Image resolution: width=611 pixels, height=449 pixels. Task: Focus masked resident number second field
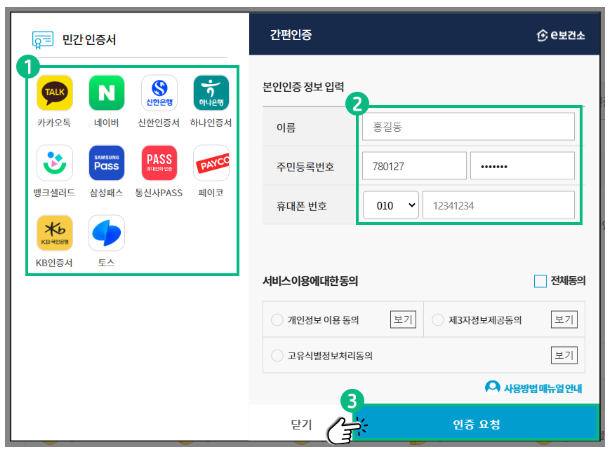(x=522, y=166)
